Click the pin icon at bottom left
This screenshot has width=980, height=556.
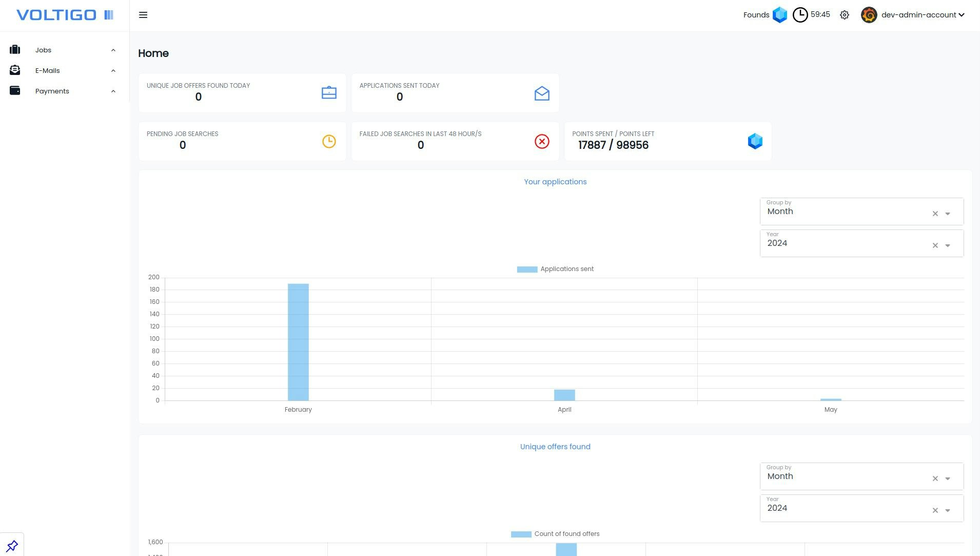pos(12,545)
